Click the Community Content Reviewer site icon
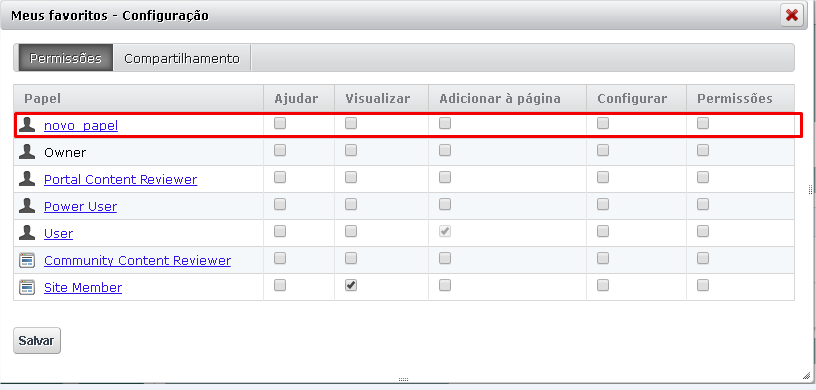Screen dimensions: 816x390 pos(27,260)
